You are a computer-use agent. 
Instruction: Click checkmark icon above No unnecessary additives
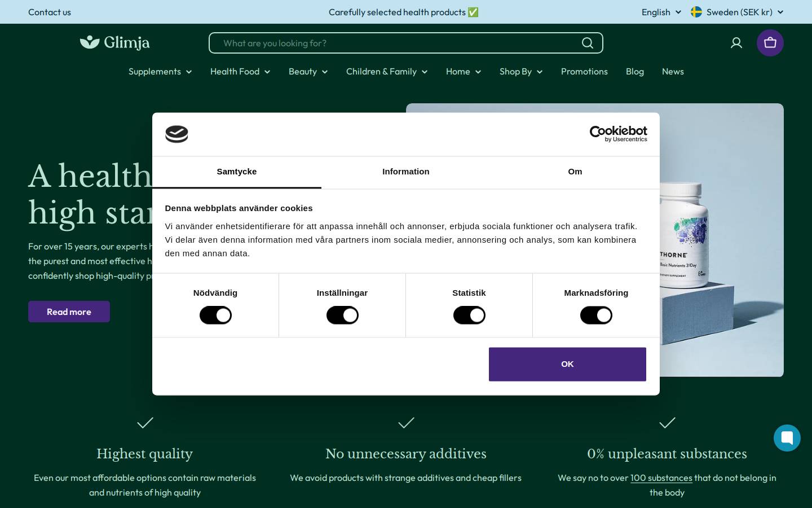pos(406,423)
